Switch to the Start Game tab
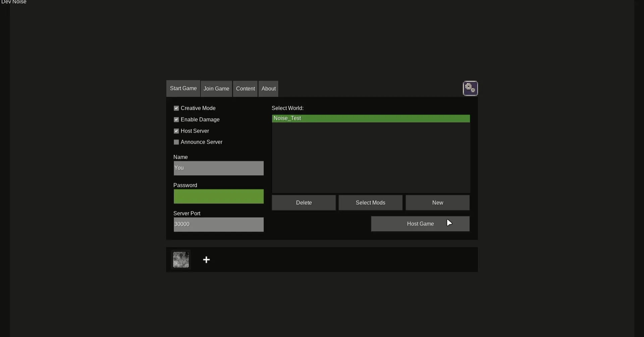Screen dimensions: 644x337 (x=183, y=88)
